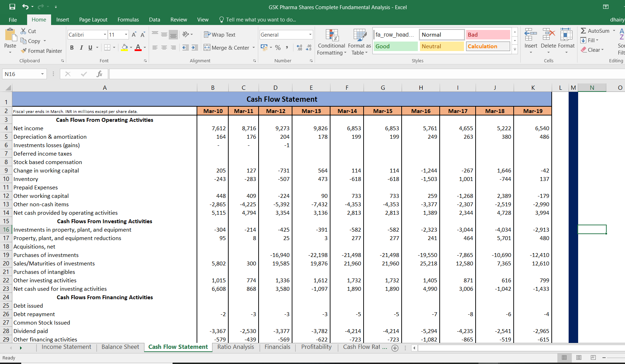
Task: Click the Name Box showing N16
Action: coord(24,74)
